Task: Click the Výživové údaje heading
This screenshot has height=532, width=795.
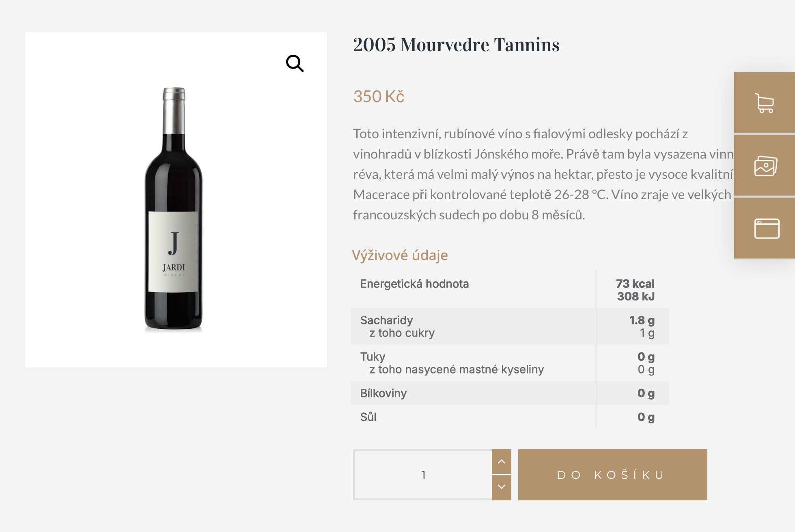Action: 400,255
